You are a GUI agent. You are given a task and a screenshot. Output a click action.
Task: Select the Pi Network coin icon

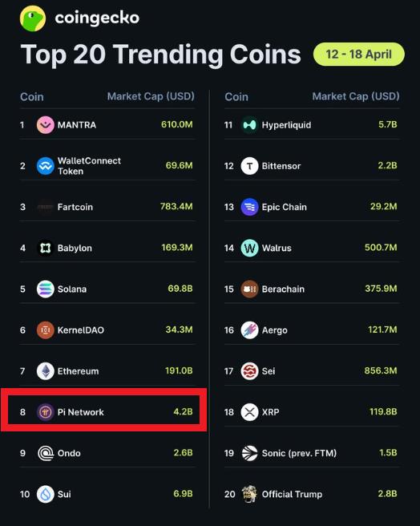pos(46,412)
